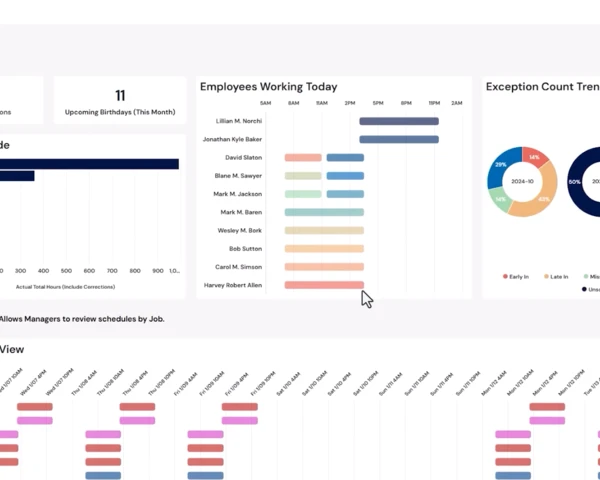The image size is (600, 480).
Task: Select the navy 50% donut segment
Action: click(576, 182)
